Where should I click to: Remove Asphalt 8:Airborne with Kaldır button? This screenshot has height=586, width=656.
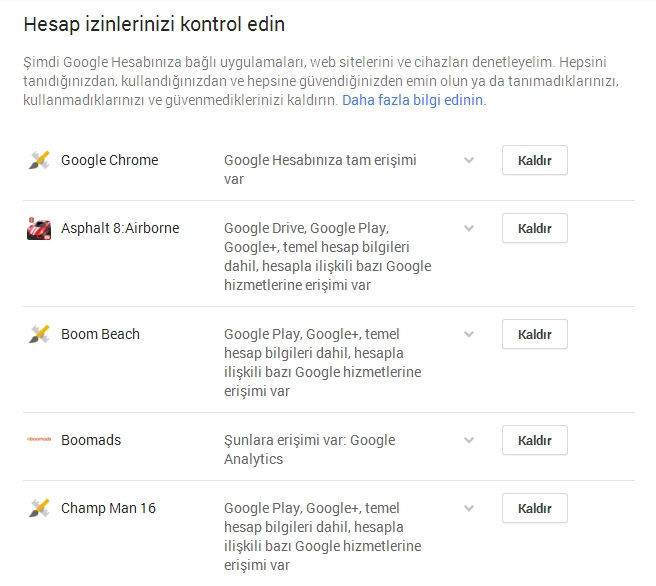[x=534, y=228]
